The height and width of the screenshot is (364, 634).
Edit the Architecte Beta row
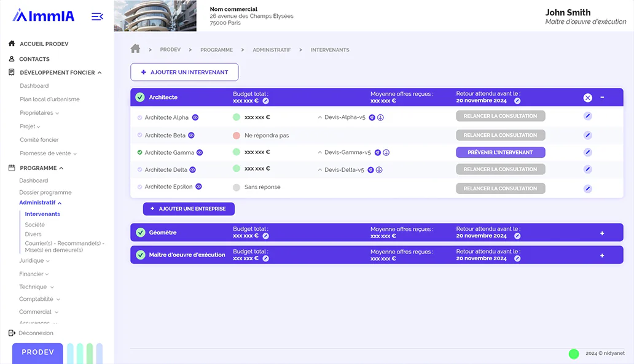pos(587,135)
